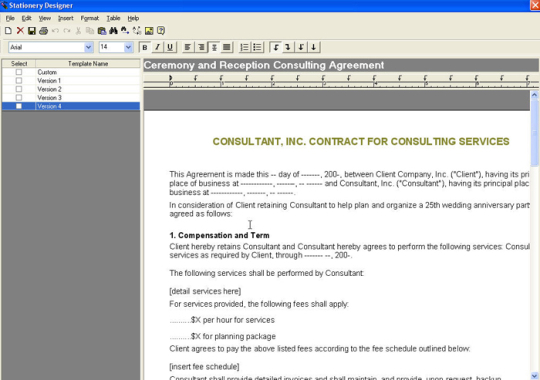Viewport: 540px width, 380px height.
Task: Create a new document with the New icon
Action: 8,31
